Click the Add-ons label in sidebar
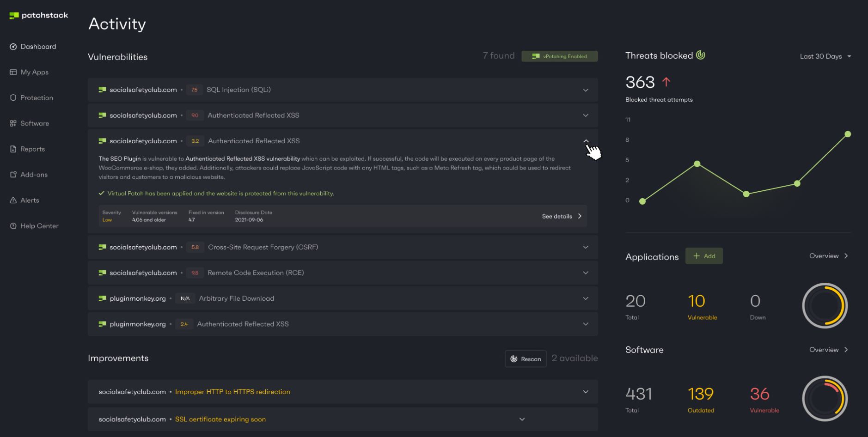This screenshot has height=437, width=868. 34,175
